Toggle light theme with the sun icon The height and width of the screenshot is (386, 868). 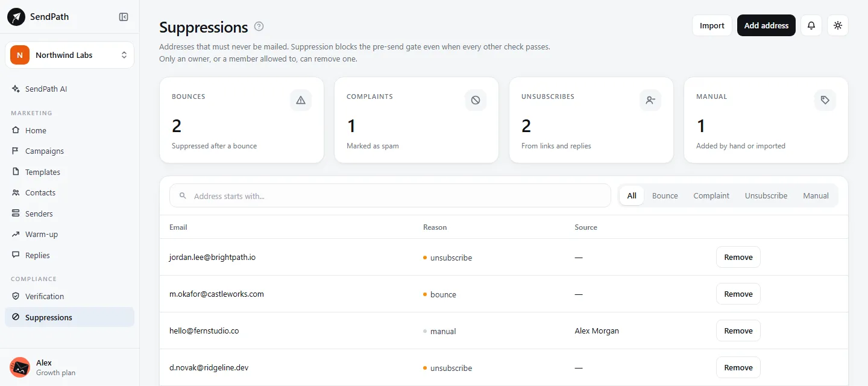[x=838, y=25]
